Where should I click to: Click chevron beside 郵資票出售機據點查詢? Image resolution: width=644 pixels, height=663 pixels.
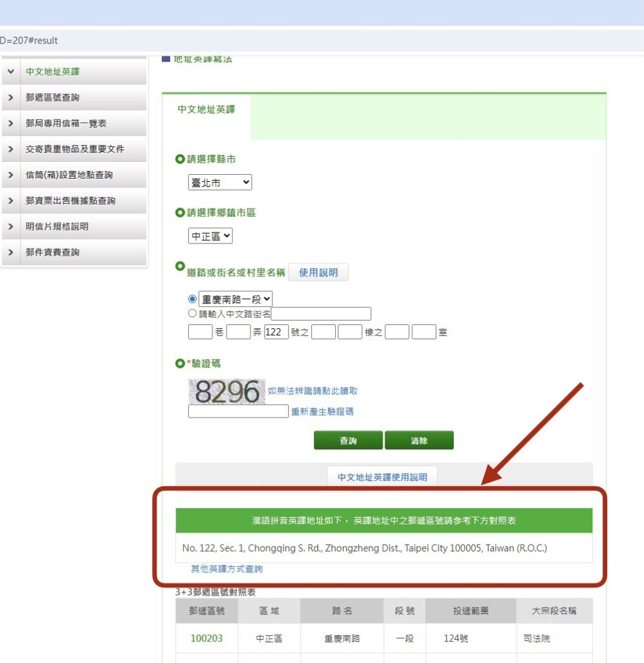coord(10,201)
